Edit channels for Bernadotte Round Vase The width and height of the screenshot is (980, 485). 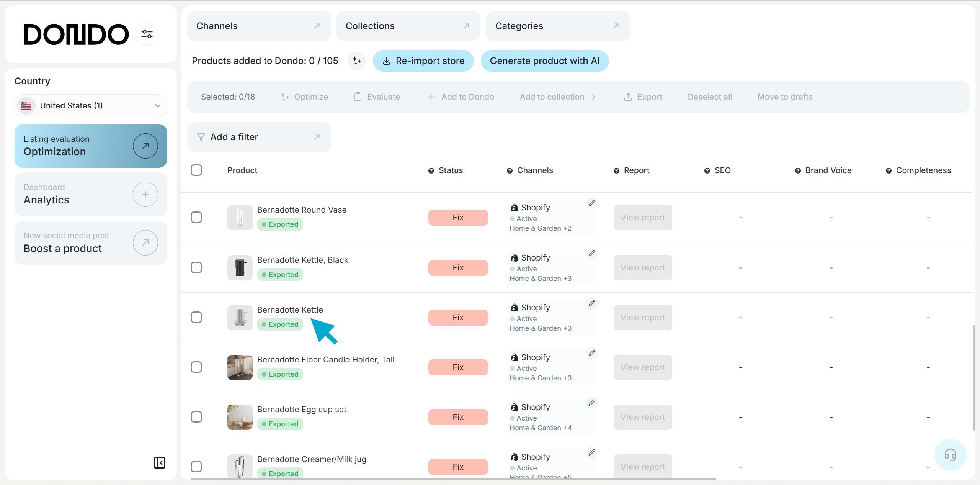point(591,203)
